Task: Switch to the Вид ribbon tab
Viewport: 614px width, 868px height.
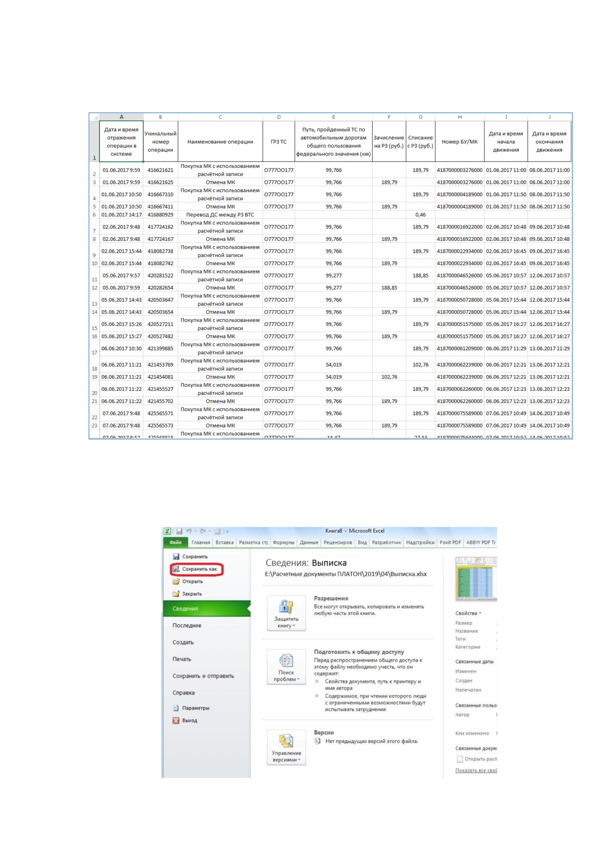Action: (362, 542)
